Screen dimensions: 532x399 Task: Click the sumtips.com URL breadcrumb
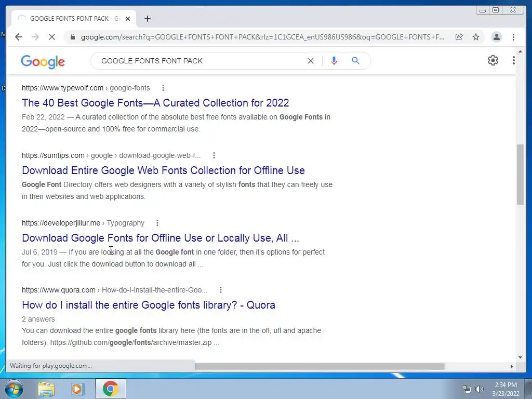(111, 155)
